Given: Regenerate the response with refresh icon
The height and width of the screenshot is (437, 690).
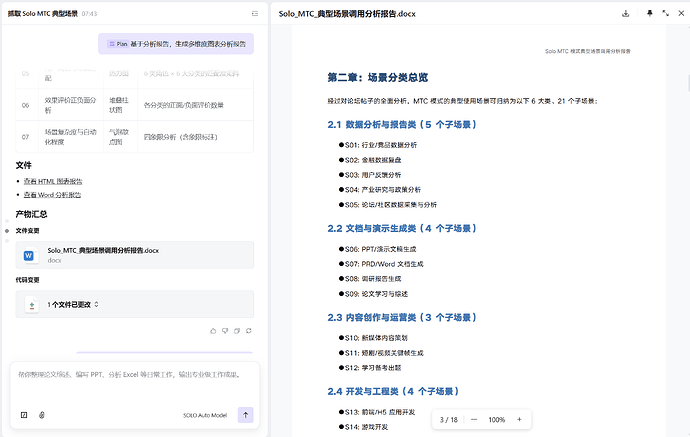Looking at the screenshot, I should pos(249,330).
